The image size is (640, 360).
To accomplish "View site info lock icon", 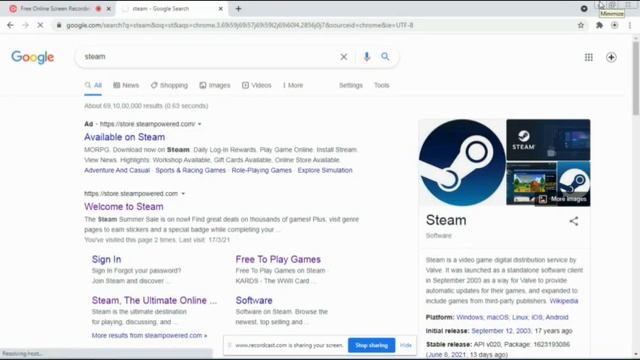I will [x=59, y=25].
